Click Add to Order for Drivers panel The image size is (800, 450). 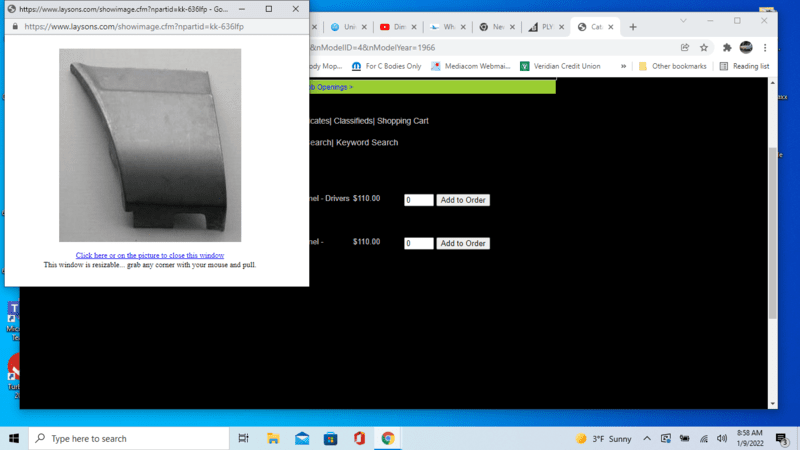(x=462, y=200)
